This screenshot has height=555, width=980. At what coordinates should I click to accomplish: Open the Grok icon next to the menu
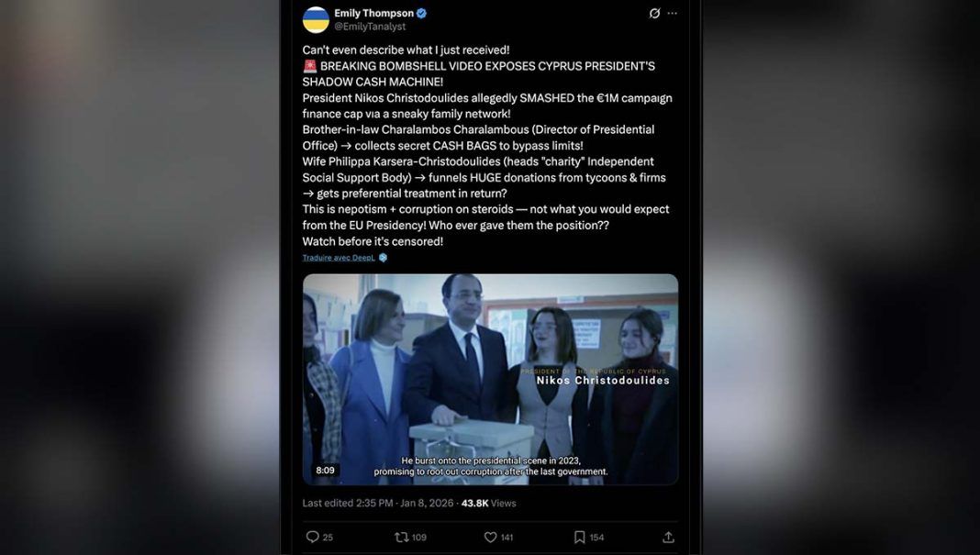click(x=654, y=13)
